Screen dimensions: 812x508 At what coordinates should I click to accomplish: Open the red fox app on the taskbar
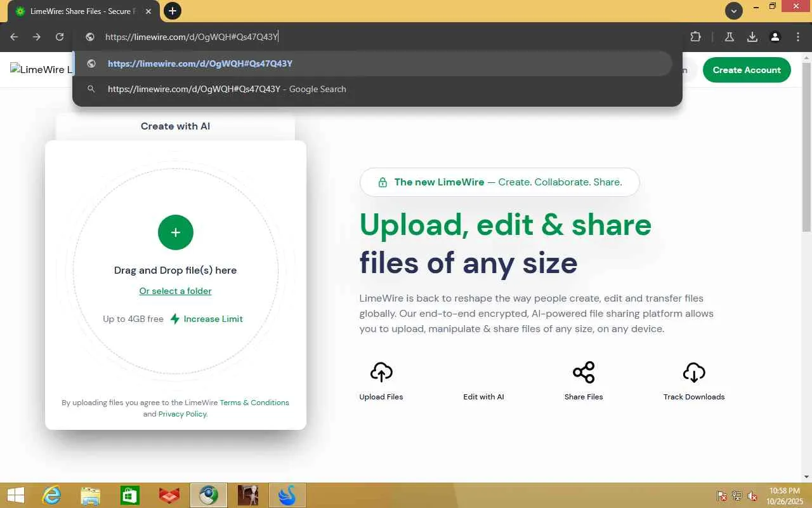pyautogui.click(x=169, y=495)
